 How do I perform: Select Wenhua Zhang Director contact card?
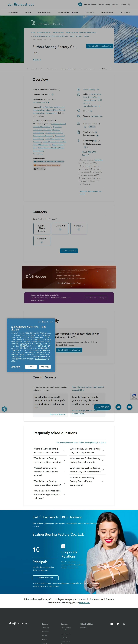coord(42,229)
